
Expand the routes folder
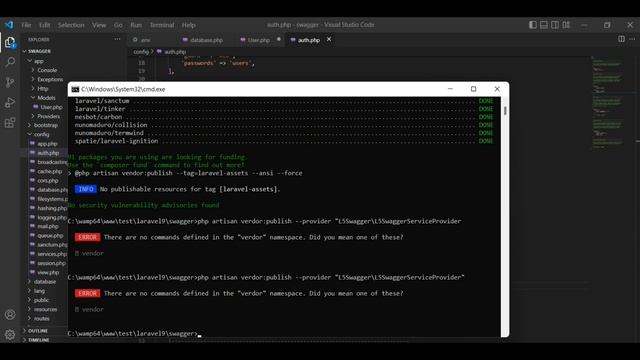[x=42, y=318]
